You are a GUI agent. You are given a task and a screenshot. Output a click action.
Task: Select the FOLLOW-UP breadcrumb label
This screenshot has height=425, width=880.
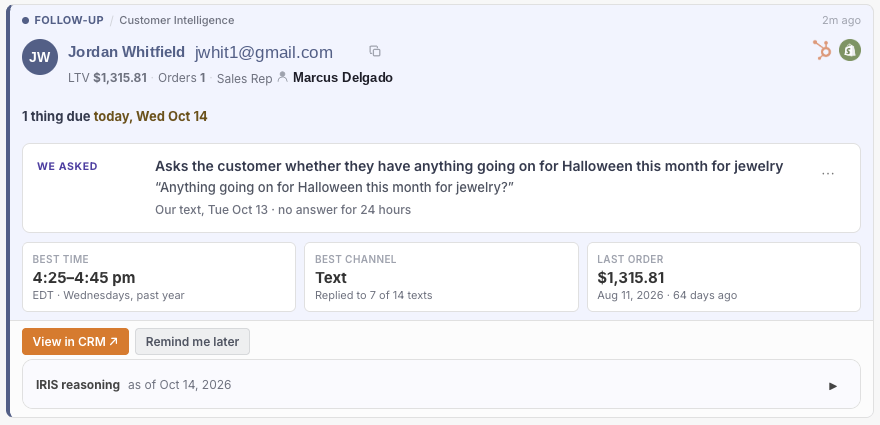pos(69,20)
